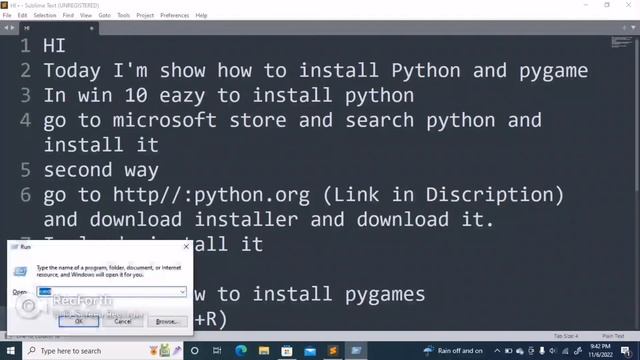
Task: Open the Preferences menu
Action: 174,15
